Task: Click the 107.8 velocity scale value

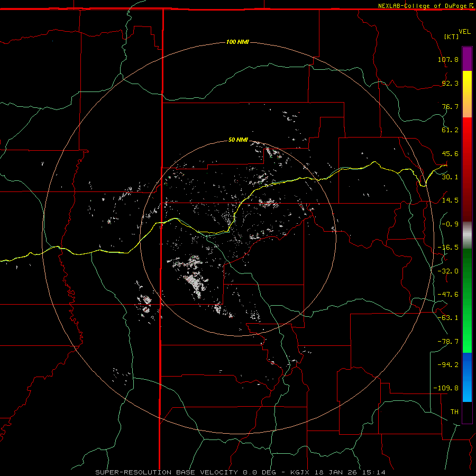Action: pos(448,59)
